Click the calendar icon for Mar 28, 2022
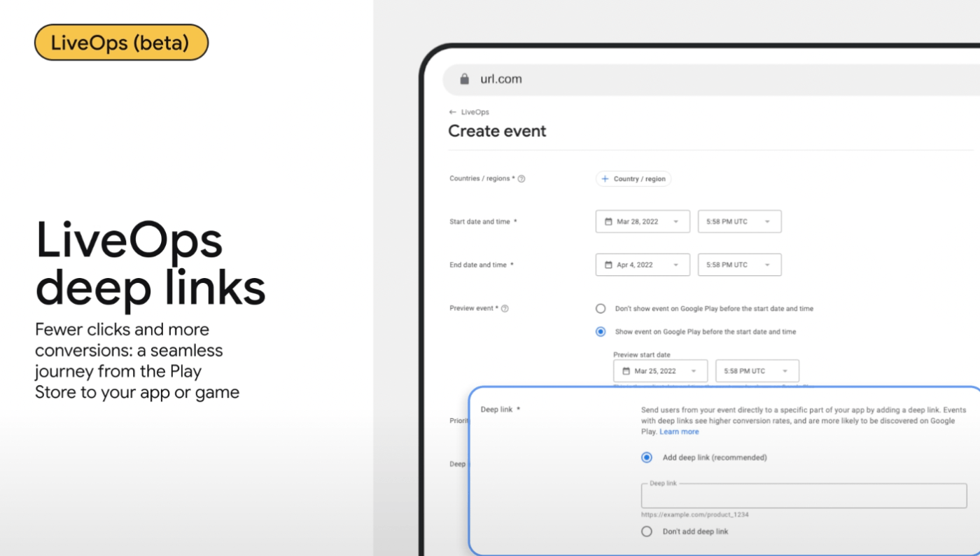The image size is (980, 556). pyautogui.click(x=608, y=221)
